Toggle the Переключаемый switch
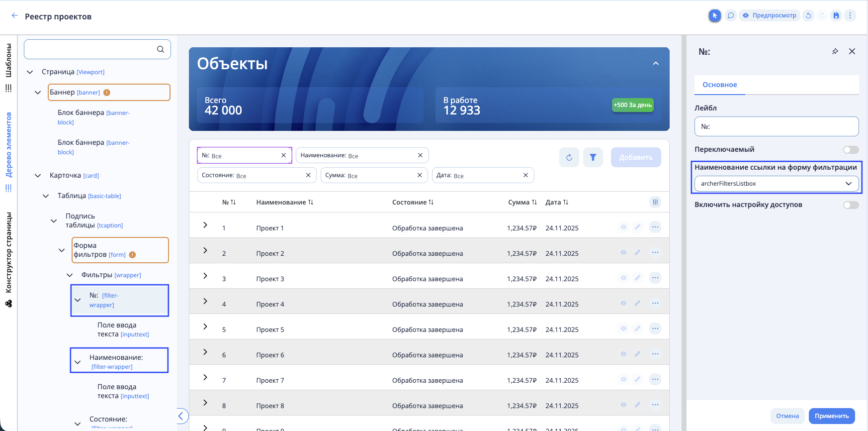The image size is (868, 431). point(851,150)
